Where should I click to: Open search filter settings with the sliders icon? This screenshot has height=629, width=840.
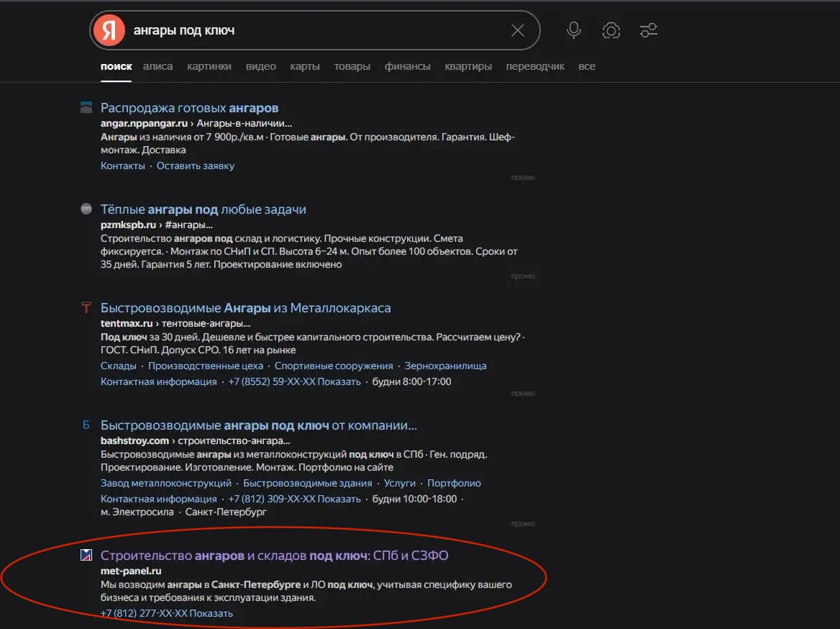(x=648, y=30)
